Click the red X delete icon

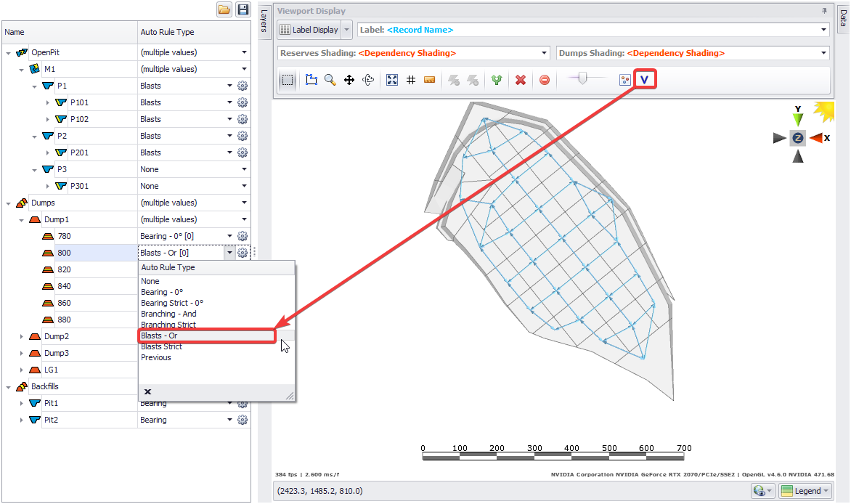[520, 80]
